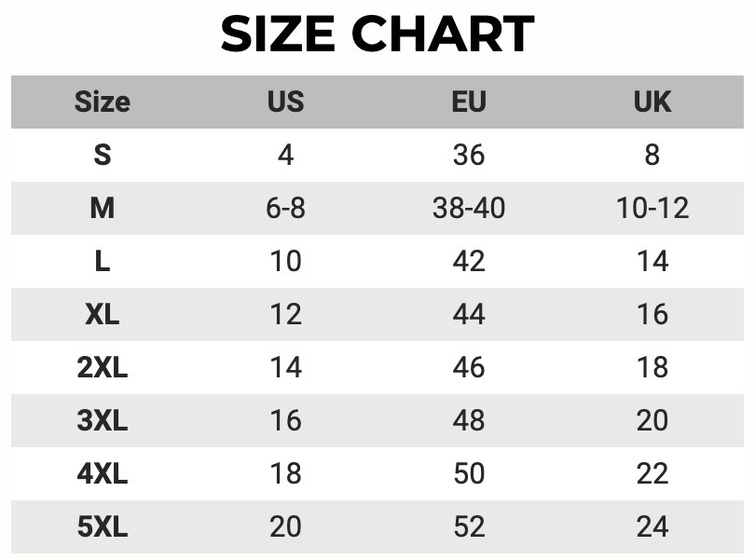Select UK value 24 in the 5XL row
The image size is (755, 560).
tap(652, 527)
